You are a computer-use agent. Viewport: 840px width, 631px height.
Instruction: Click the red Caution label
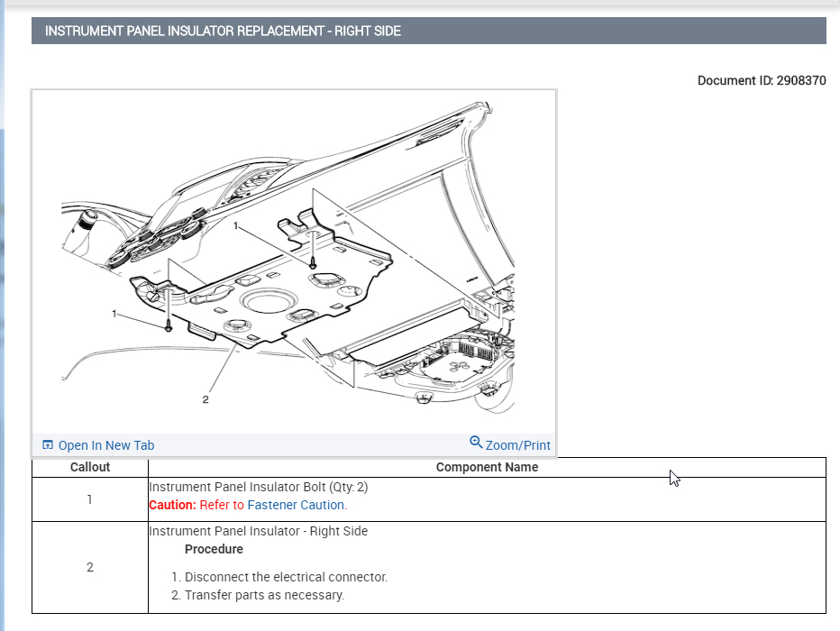tap(172, 505)
